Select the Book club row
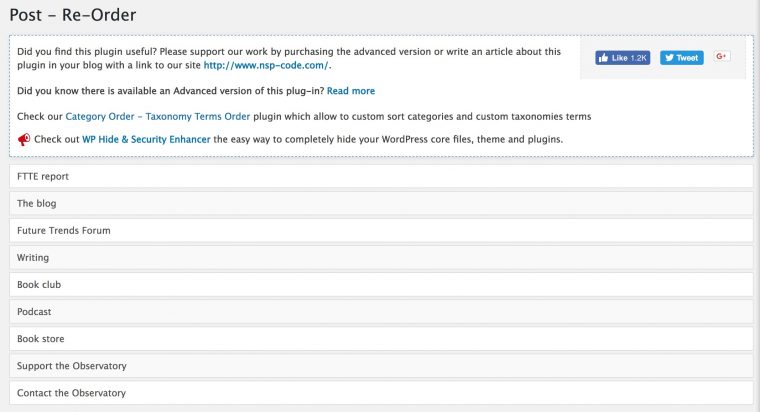The image size is (760, 412). coord(381,285)
